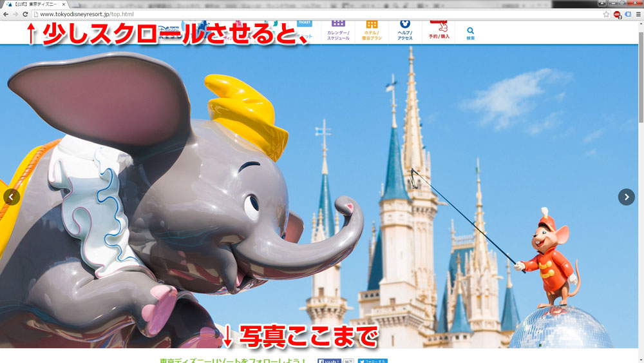Click the Dumbo castle hero image

[319, 197]
